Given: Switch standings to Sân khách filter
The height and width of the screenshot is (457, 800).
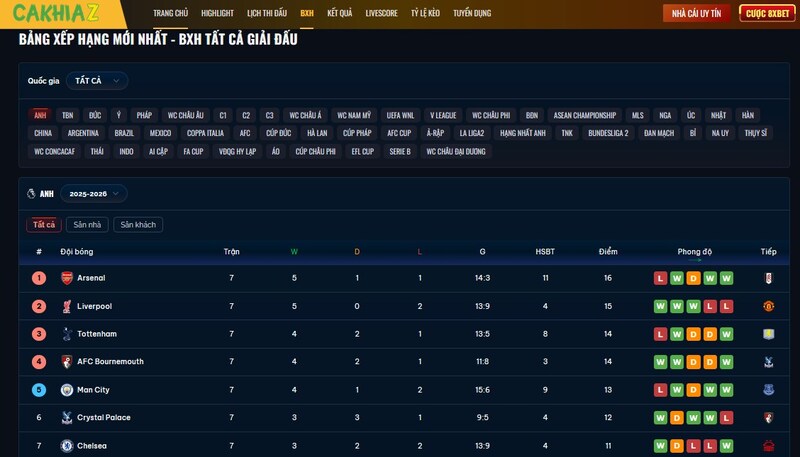Looking at the screenshot, I should (138, 225).
